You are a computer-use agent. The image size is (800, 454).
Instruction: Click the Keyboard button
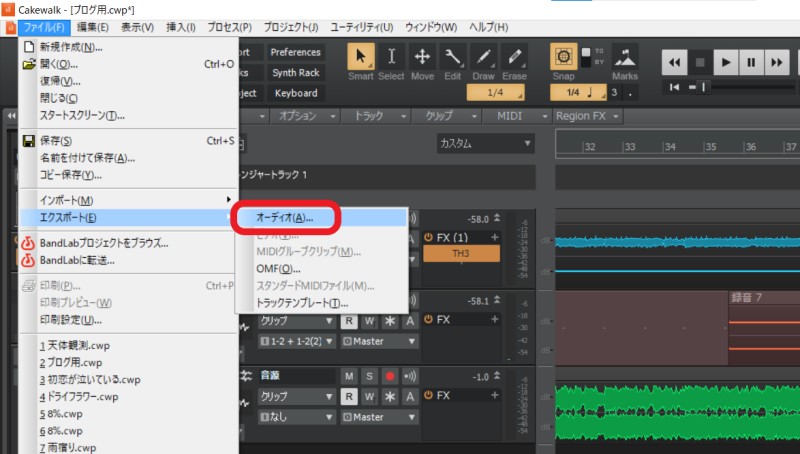(x=295, y=93)
